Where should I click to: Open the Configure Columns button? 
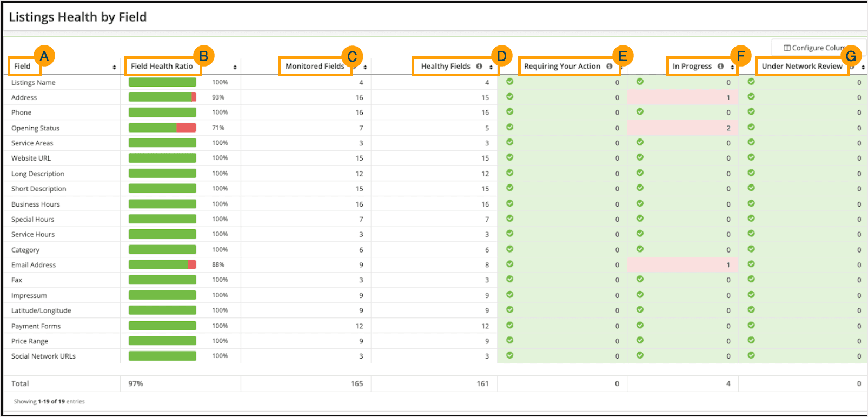pyautogui.click(x=818, y=48)
